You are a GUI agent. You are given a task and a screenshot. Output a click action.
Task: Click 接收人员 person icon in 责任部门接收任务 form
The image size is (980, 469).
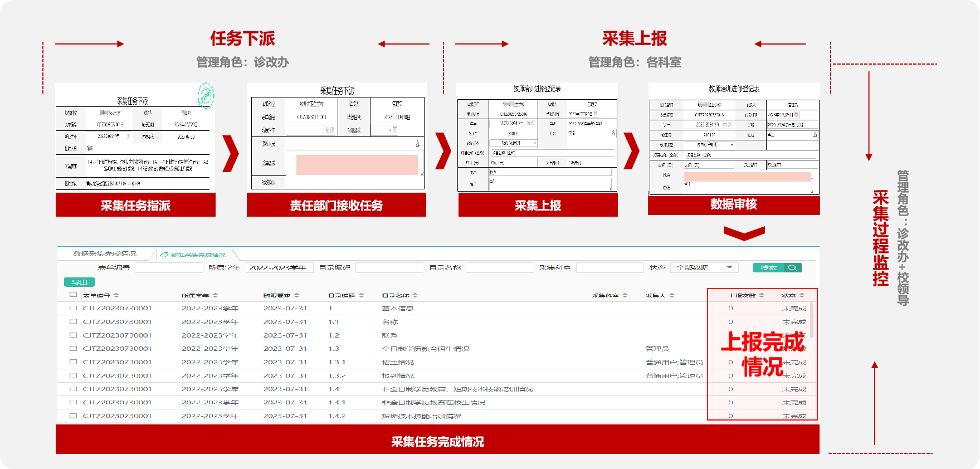(x=417, y=144)
